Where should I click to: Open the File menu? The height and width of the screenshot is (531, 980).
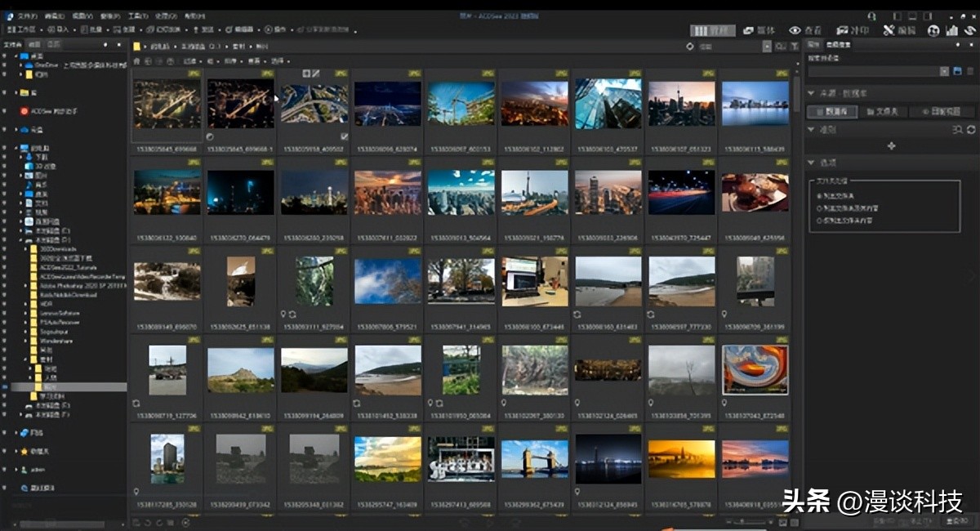pyautogui.click(x=27, y=16)
